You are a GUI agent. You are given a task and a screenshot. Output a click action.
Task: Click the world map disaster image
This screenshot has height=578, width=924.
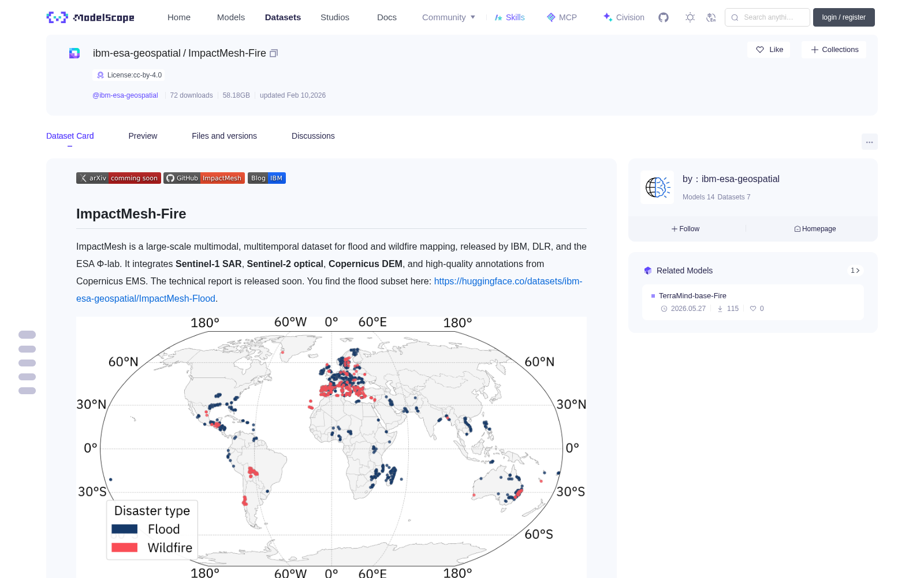[x=331, y=447]
